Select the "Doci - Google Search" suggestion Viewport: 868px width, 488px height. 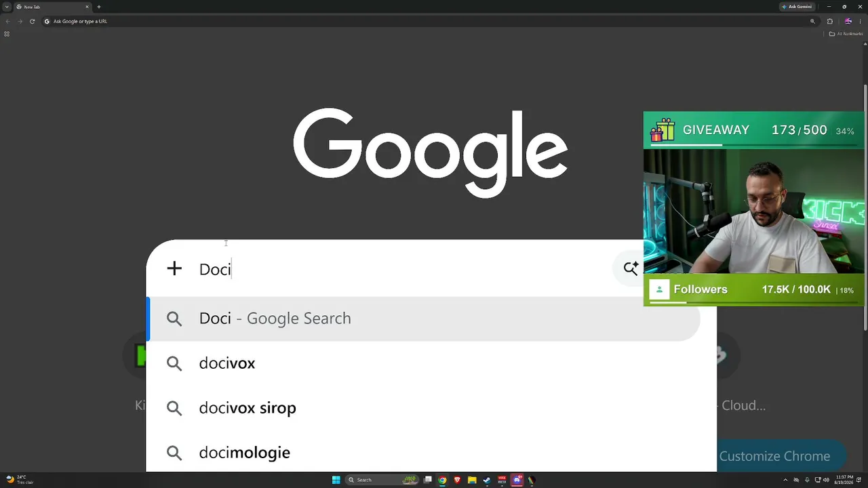point(424,319)
